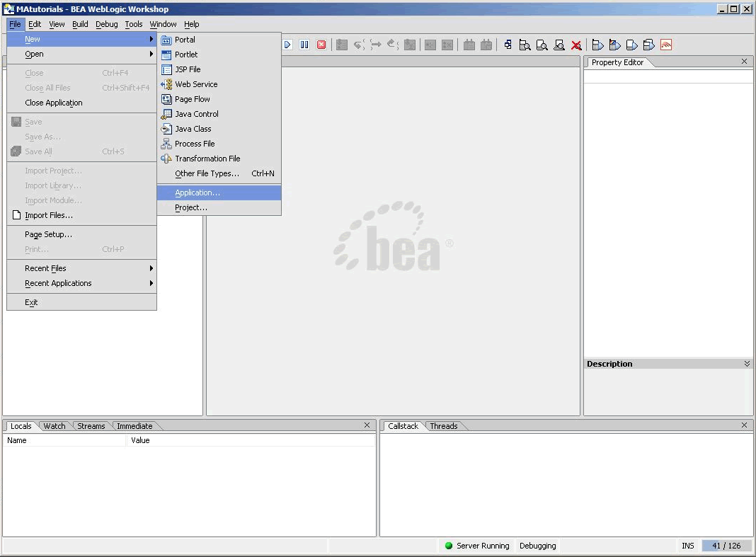The width and height of the screenshot is (756, 557).
Task: Switch to the Locals tab
Action: pyautogui.click(x=21, y=426)
